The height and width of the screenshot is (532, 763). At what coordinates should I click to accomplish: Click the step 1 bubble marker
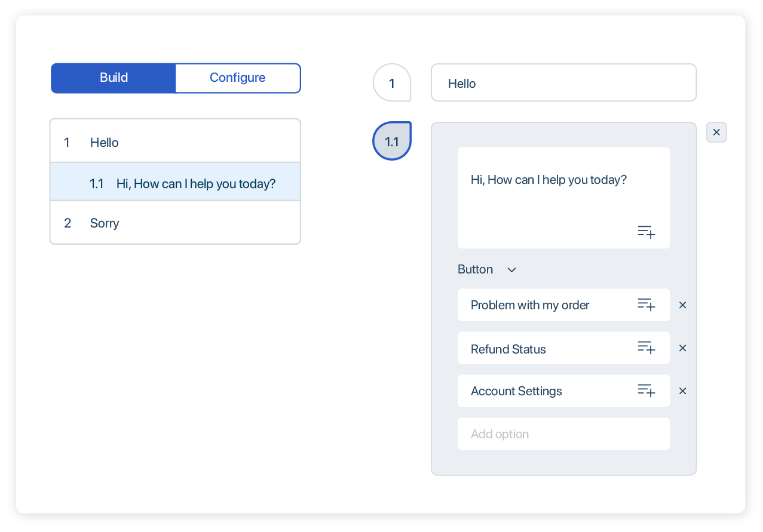pos(392,82)
